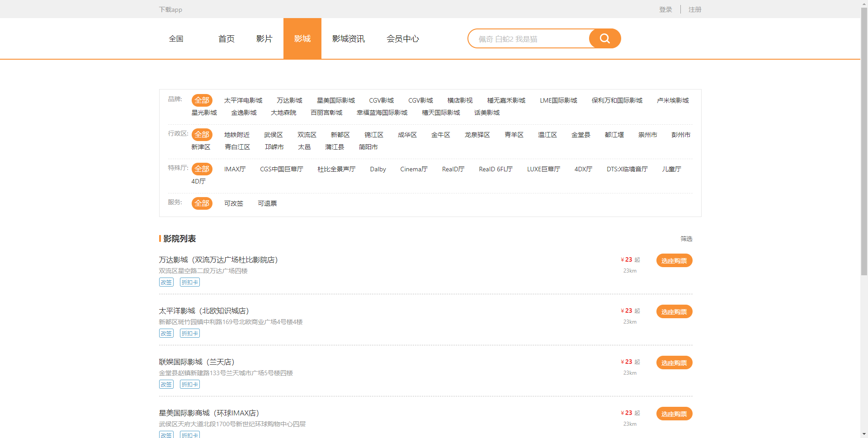Click the 注册 link
Viewport: 868px width, 438px height.
[695, 9]
